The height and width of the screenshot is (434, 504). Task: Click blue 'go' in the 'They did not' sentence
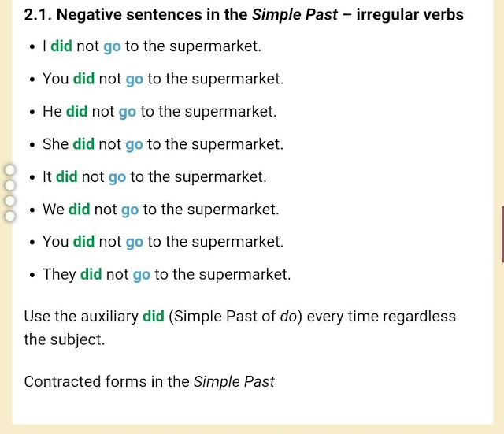pos(142,275)
